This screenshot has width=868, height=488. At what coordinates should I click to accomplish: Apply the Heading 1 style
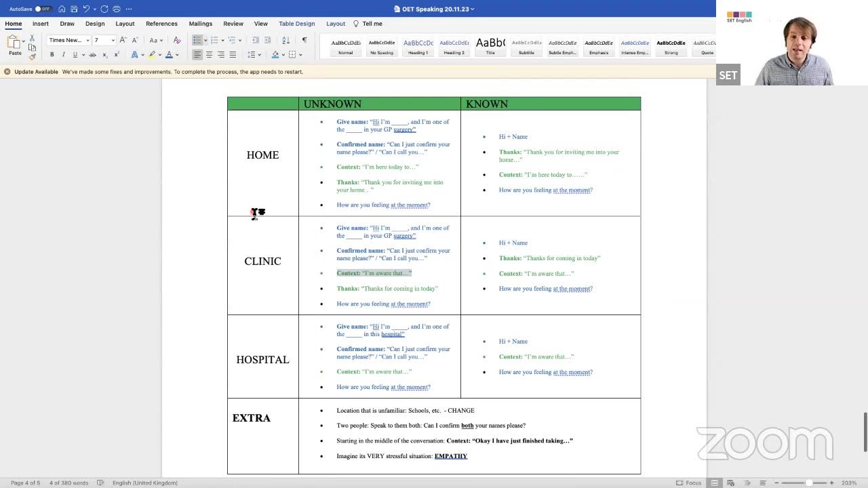coord(418,46)
